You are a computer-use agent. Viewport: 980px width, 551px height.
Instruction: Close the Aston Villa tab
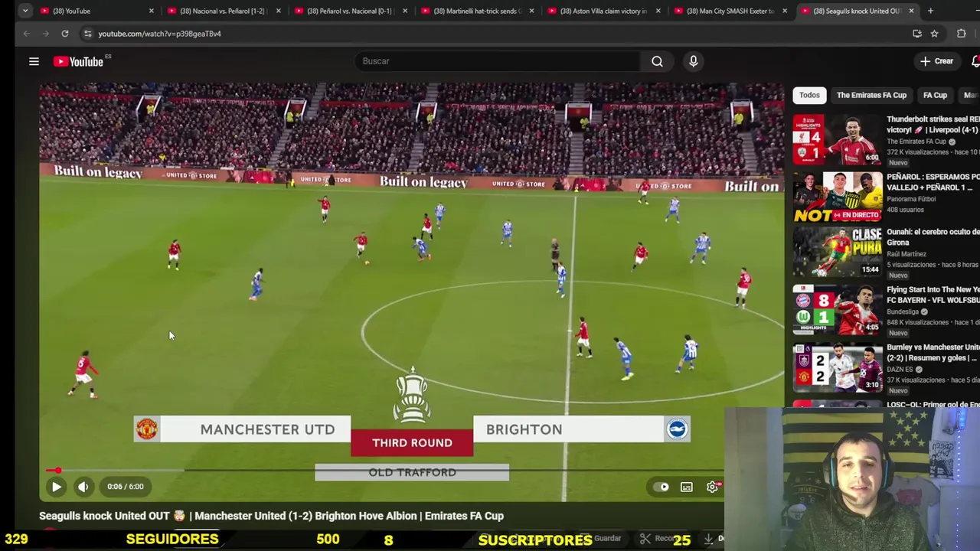658,11
